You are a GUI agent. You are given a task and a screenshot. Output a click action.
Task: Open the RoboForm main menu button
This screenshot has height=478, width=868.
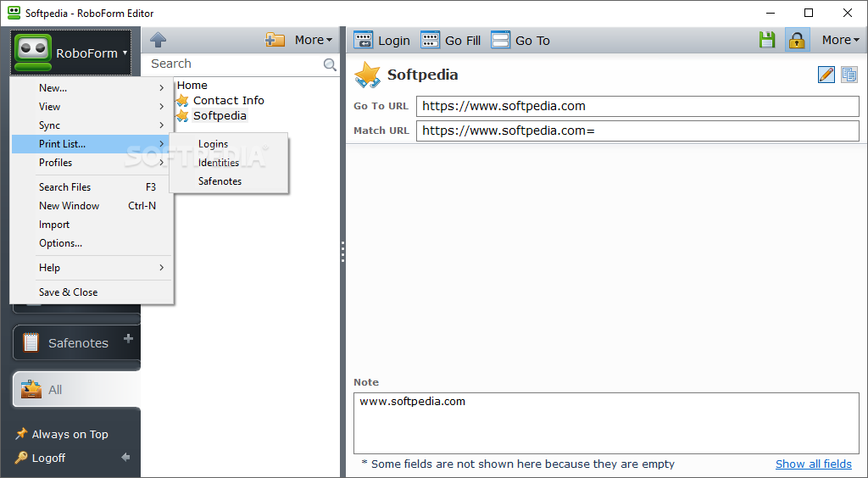click(71, 53)
